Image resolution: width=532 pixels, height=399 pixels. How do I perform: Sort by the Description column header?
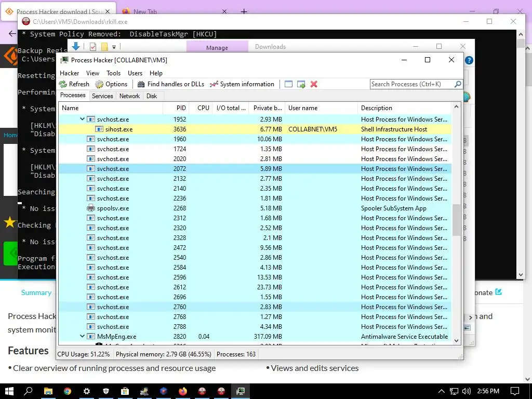pyautogui.click(x=404, y=108)
